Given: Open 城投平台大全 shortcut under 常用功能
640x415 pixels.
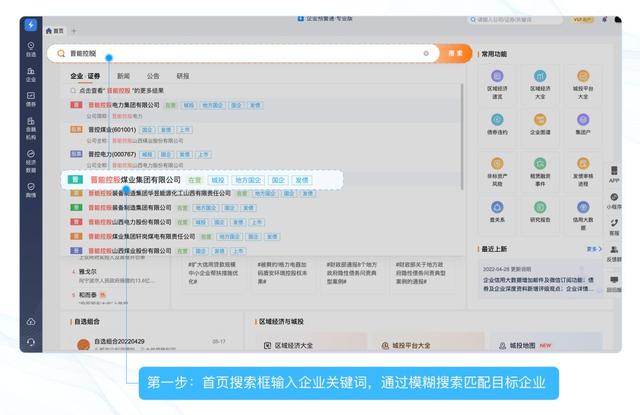Looking at the screenshot, I should point(583,84).
